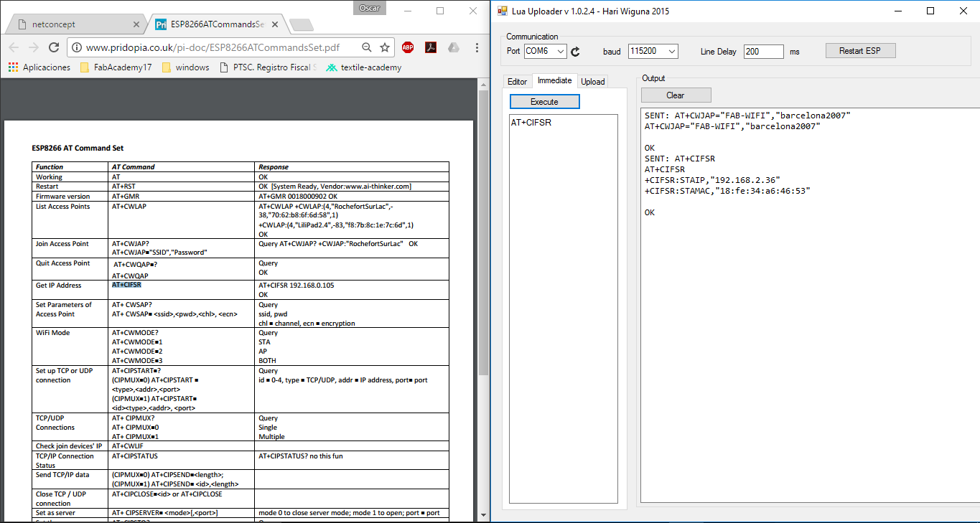Switch to Editor tab
980x523 pixels.
click(x=517, y=82)
